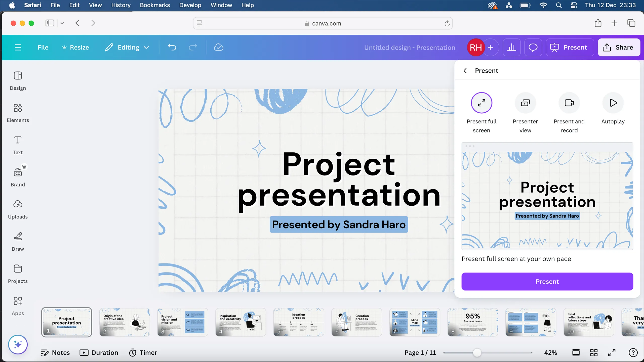This screenshot has height=362, width=644.
Task: Click the Canva AI sparkle icon
Action: [x=18, y=344]
